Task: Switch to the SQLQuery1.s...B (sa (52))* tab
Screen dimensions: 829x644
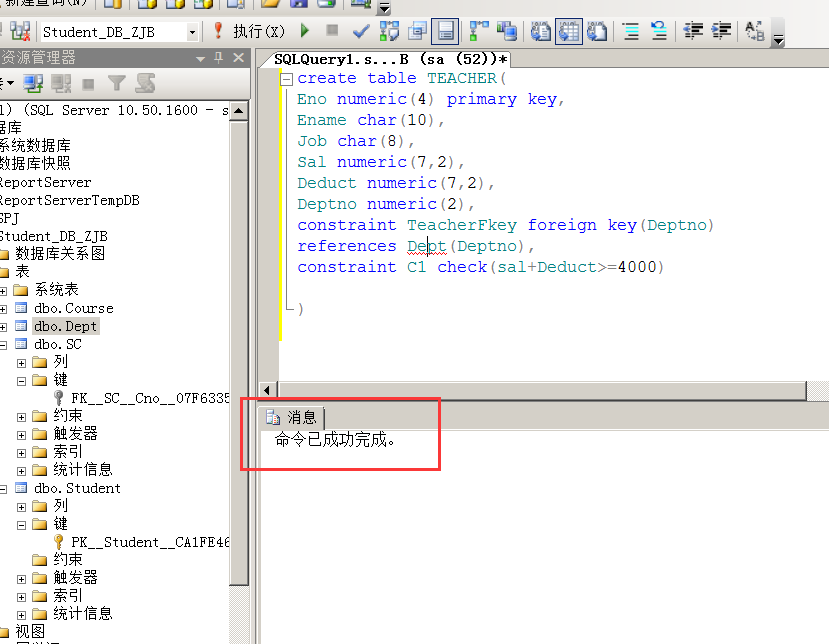Action: 390,59
